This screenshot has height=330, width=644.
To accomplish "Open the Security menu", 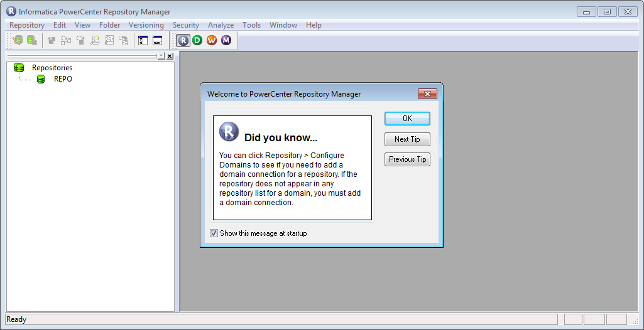I will click(185, 25).
